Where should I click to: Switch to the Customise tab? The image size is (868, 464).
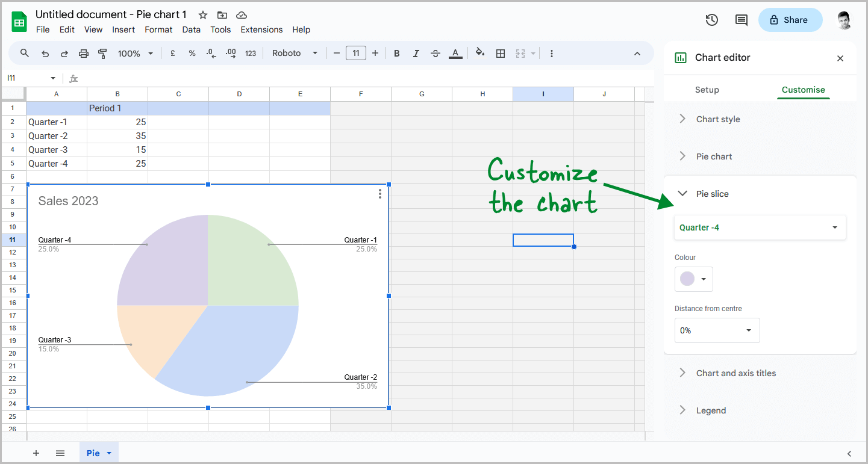pyautogui.click(x=804, y=90)
